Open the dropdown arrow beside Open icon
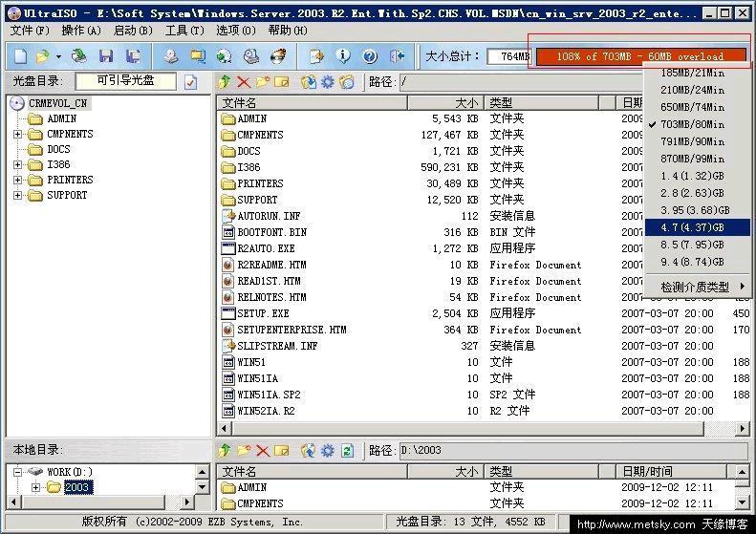The image size is (756, 534). (x=58, y=56)
